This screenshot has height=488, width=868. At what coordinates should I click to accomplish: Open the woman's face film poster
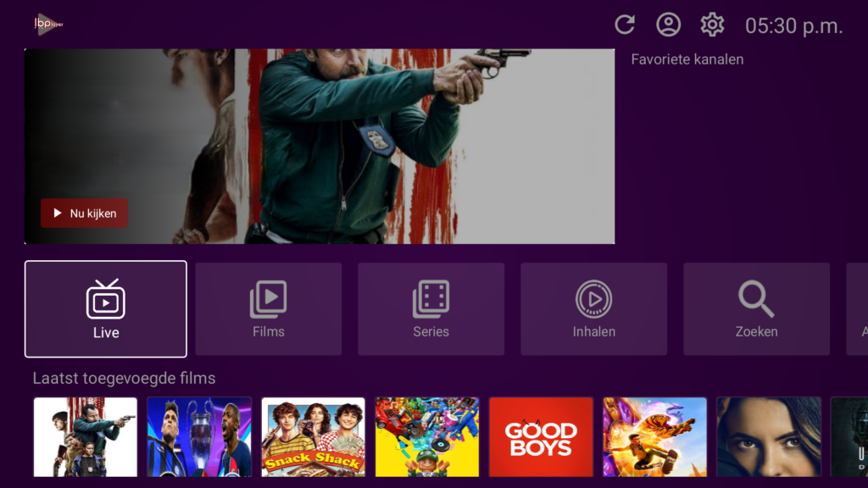(x=769, y=437)
